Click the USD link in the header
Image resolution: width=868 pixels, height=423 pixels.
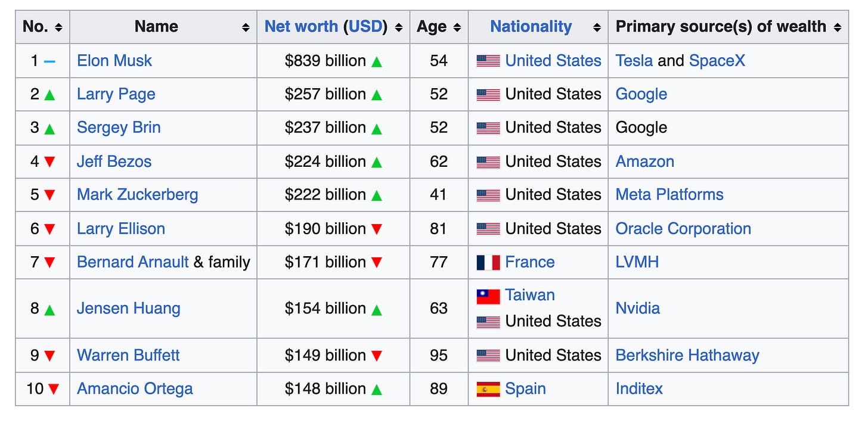coord(365,27)
